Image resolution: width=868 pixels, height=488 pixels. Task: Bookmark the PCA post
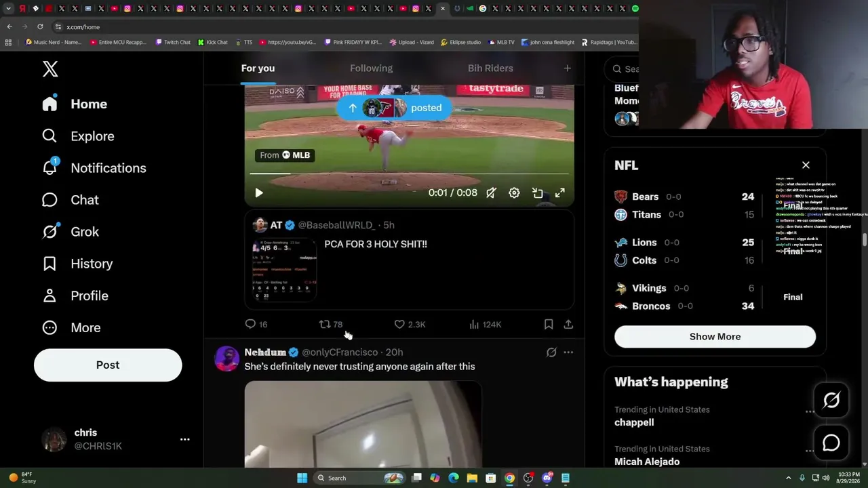[x=549, y=325]
